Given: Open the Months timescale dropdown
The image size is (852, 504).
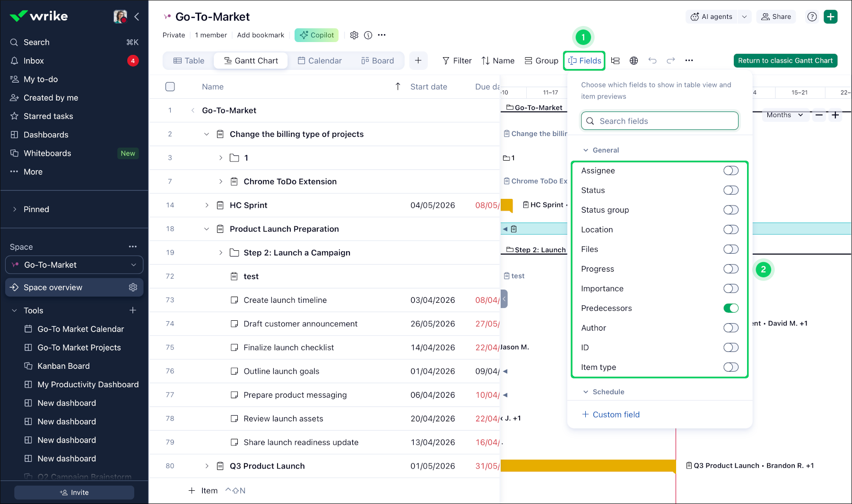Looking at the screenshot, I should click(785, 115).
